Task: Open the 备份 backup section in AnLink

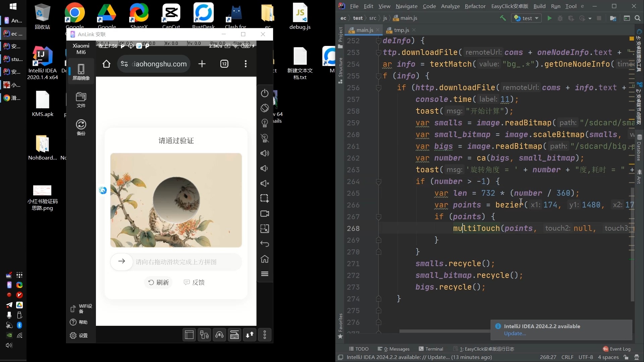Action: [81, 127]
